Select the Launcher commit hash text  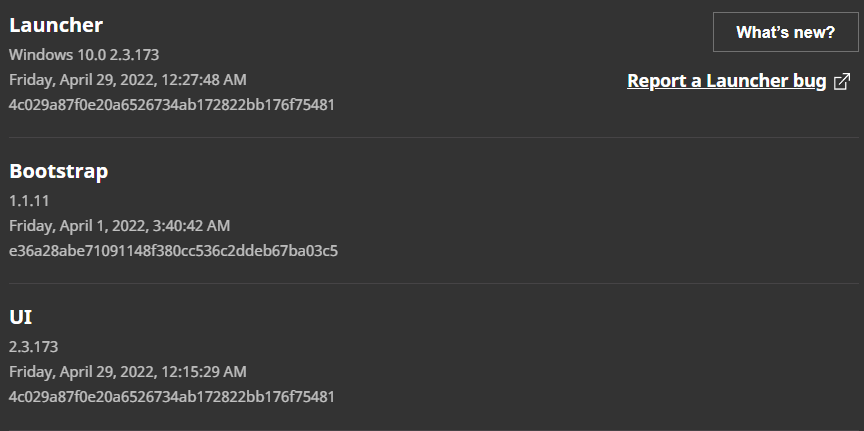(171, 104)
